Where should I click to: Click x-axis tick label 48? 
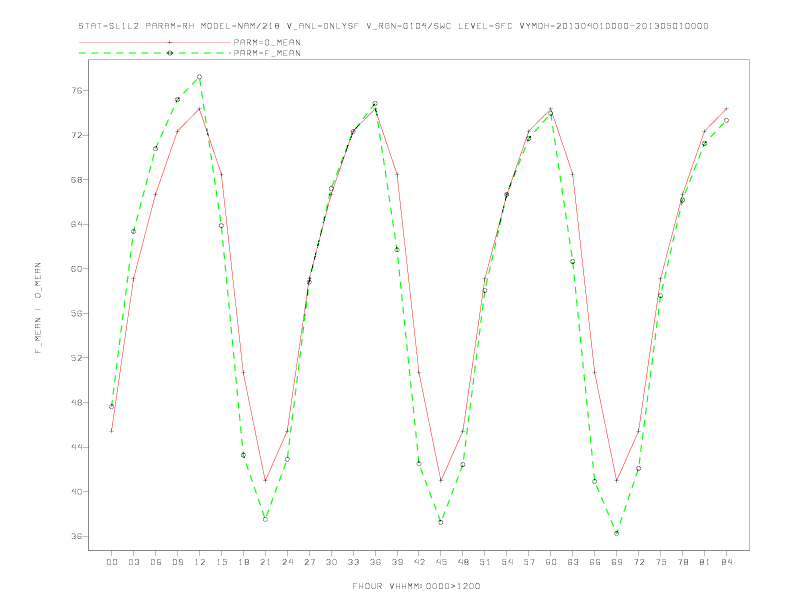tap(463, 562)
